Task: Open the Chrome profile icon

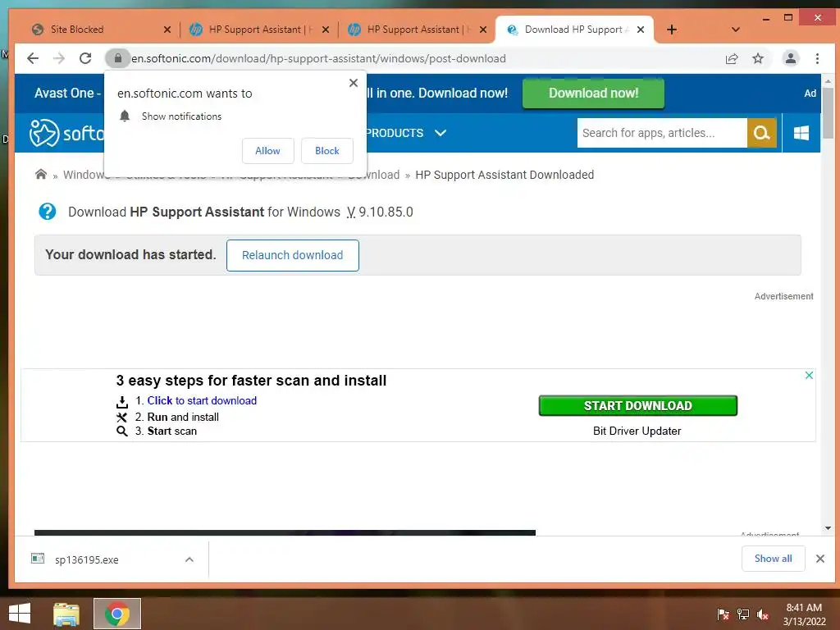Action: click(x=790, y=58)
